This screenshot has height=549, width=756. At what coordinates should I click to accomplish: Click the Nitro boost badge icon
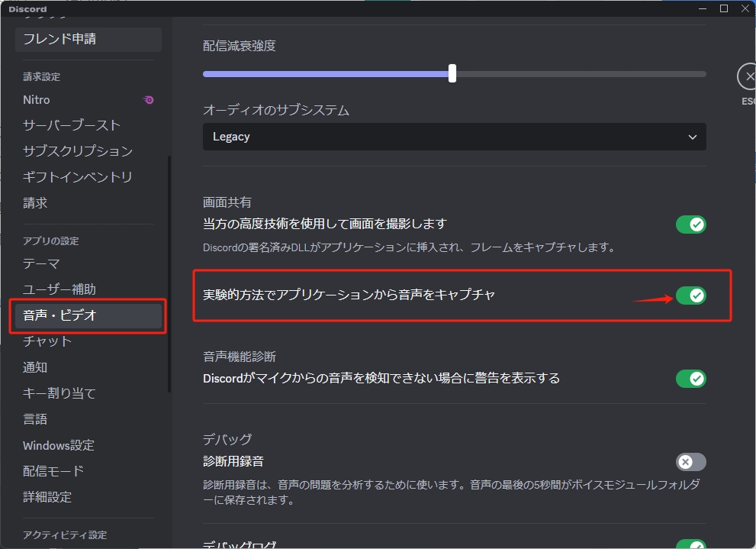click(148, 100)
